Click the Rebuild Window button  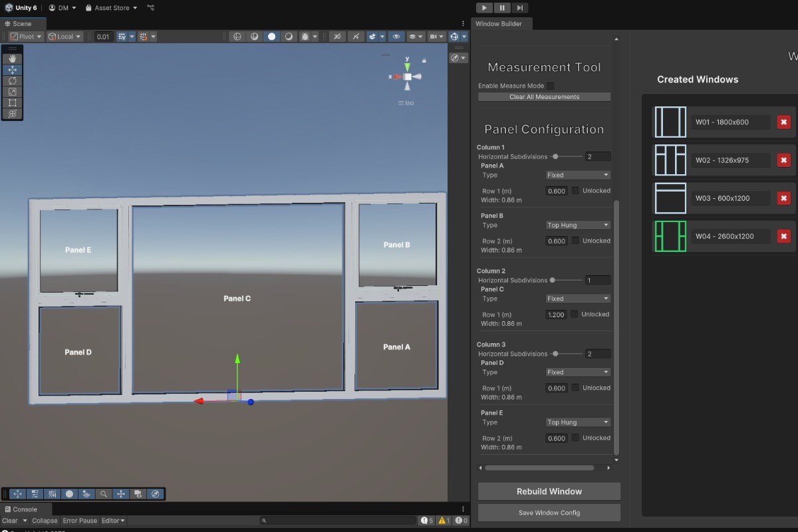(x=549, y=491)
